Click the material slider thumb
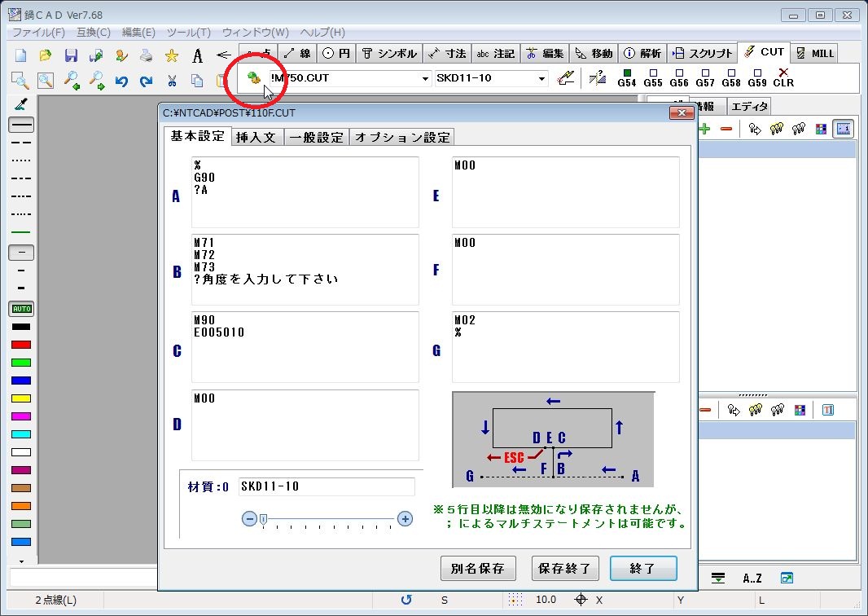Viewport: 868px width, 616px height. click(x=264, y=520)
